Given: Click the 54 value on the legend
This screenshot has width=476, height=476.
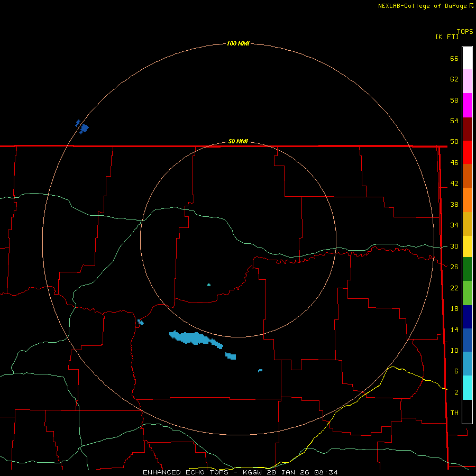Looking at the screenshot, I should [454, 121].
